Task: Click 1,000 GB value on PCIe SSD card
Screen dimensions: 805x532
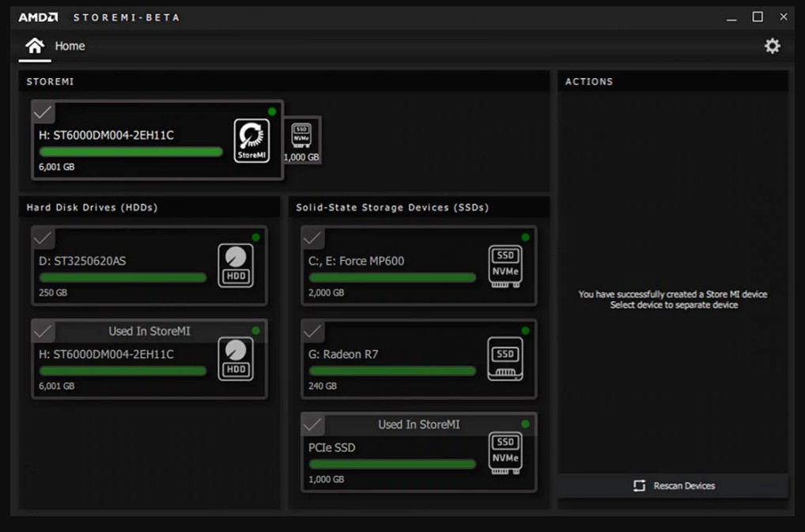Action: [x=326, y=479]
